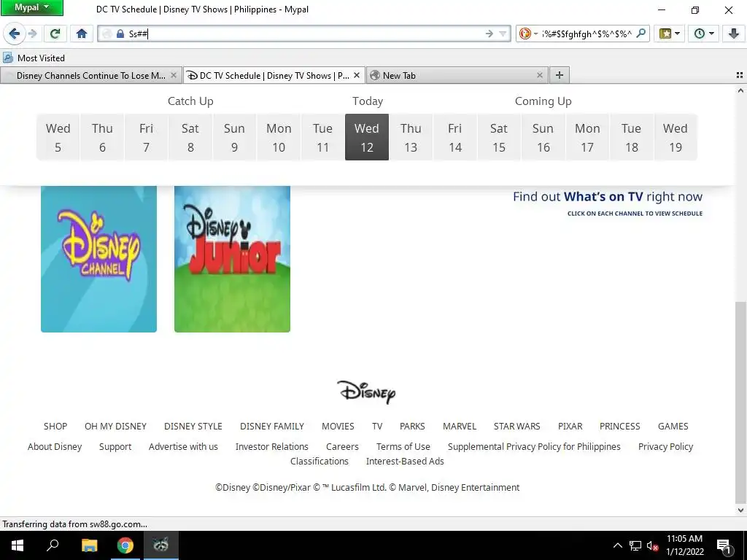Click the magnifier search button in search box
The image size is (747, 560).
pyautogui.click(x=641, y=34)
